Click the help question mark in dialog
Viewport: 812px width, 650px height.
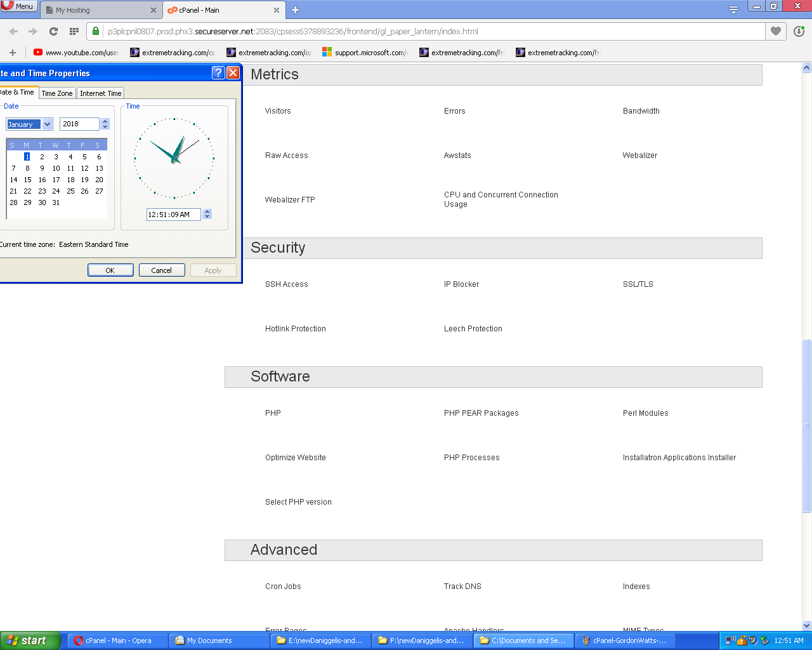point(218,73)
